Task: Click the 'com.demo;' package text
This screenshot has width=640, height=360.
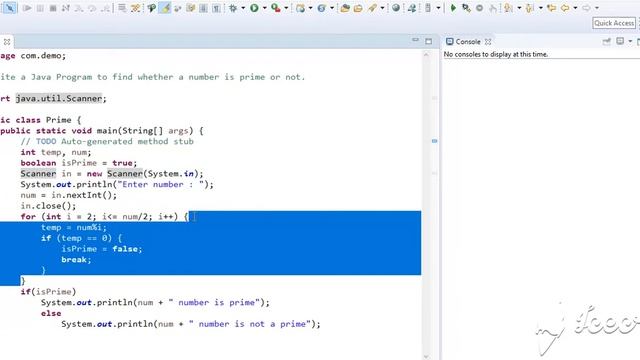Action: (x=43, y=56)
